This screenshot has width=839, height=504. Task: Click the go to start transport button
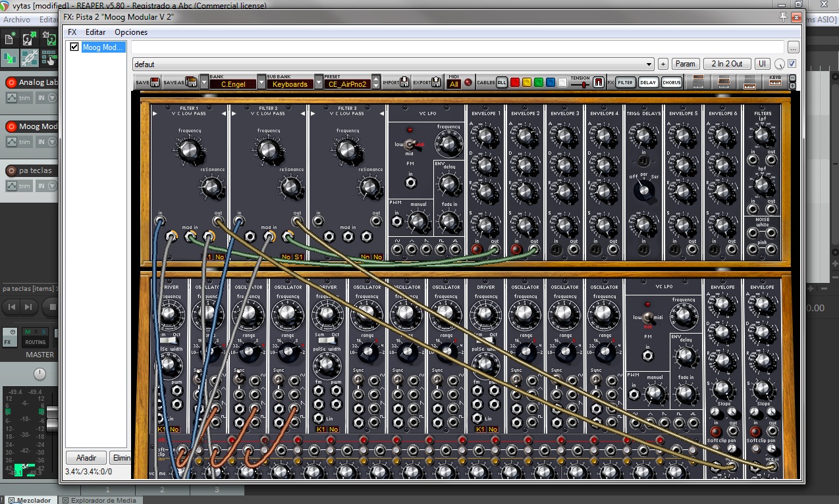(11, 307)
